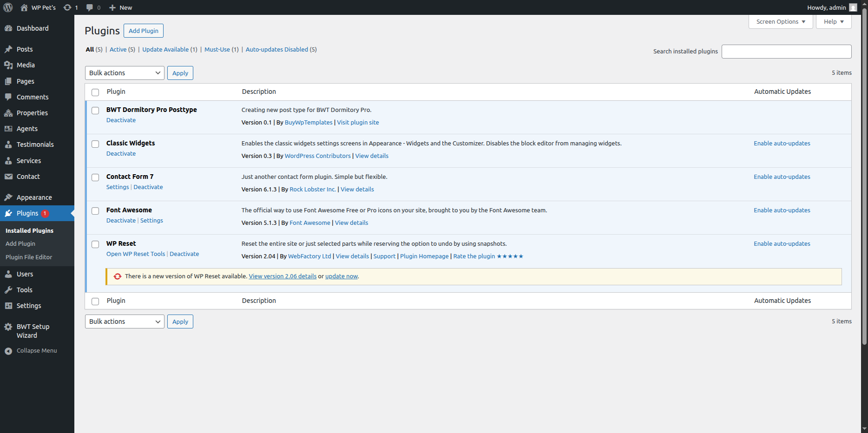Click update now link for WP Reset
Screen dimensions: 868x433
click(341, 276)
